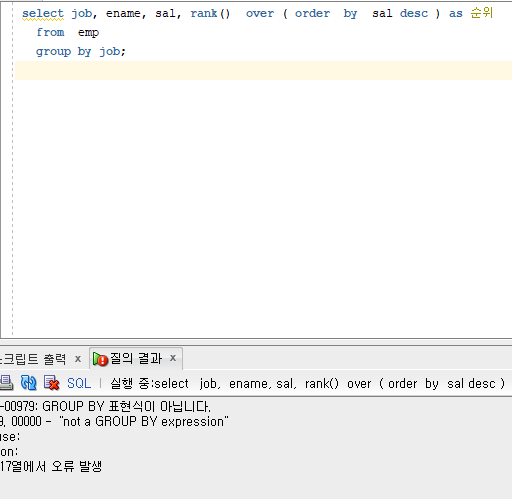Click the alias '순위' in editor
The image size is (512, 499).
point(482,13)
